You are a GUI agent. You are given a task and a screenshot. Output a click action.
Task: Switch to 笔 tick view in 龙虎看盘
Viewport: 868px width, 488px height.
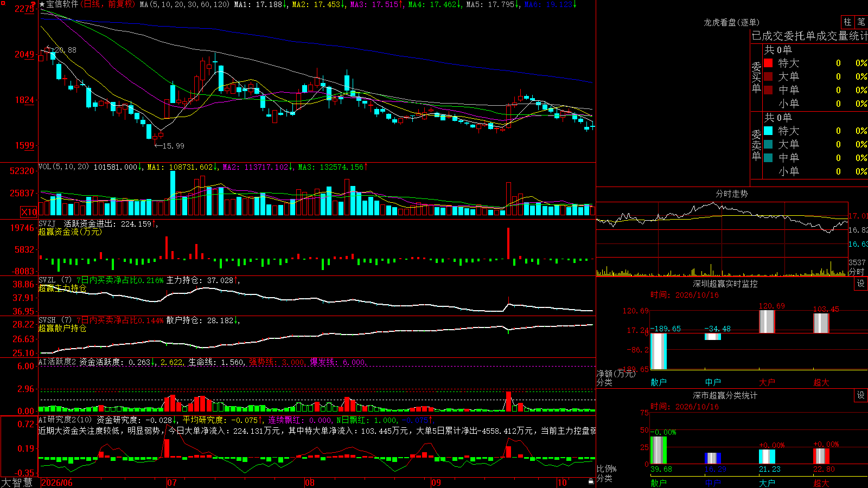pos(861,22)
